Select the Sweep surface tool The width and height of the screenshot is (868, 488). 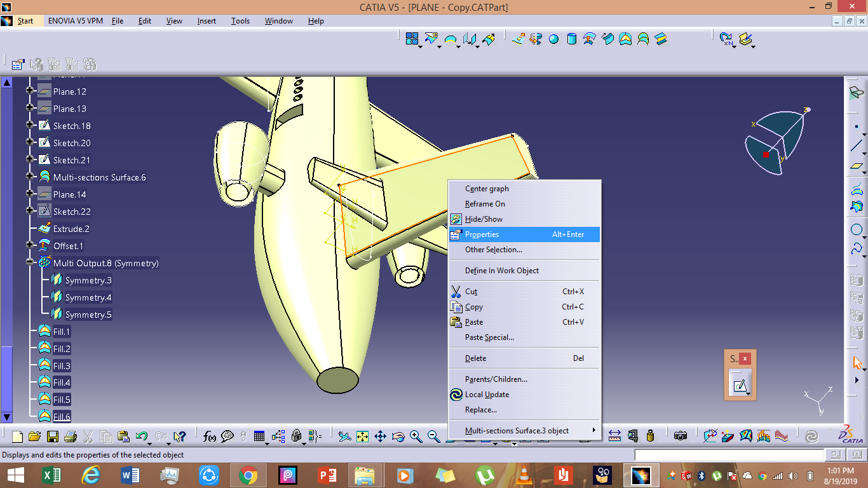[x=608, y=39]
